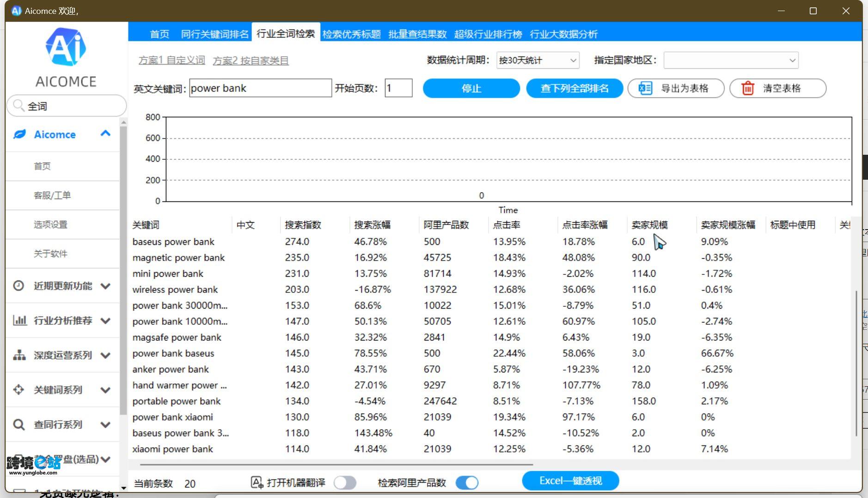Open the 方案2 按自家类目 link

pos(251,61)
